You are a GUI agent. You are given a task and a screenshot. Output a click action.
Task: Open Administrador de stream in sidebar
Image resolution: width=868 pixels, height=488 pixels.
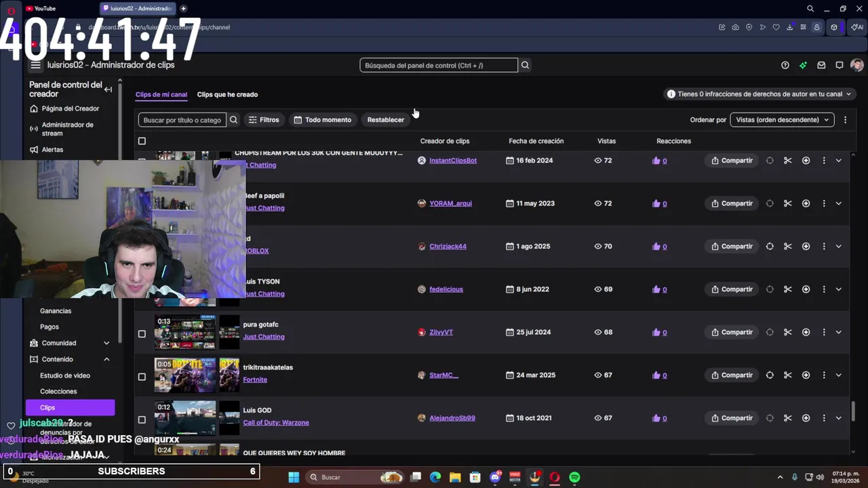pos(67,129)
